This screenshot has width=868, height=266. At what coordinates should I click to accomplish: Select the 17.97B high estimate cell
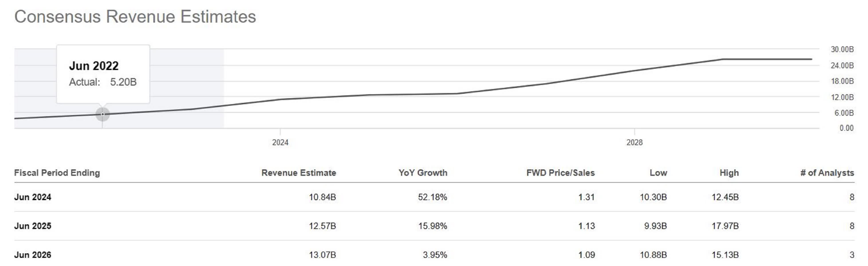[725, 226]
